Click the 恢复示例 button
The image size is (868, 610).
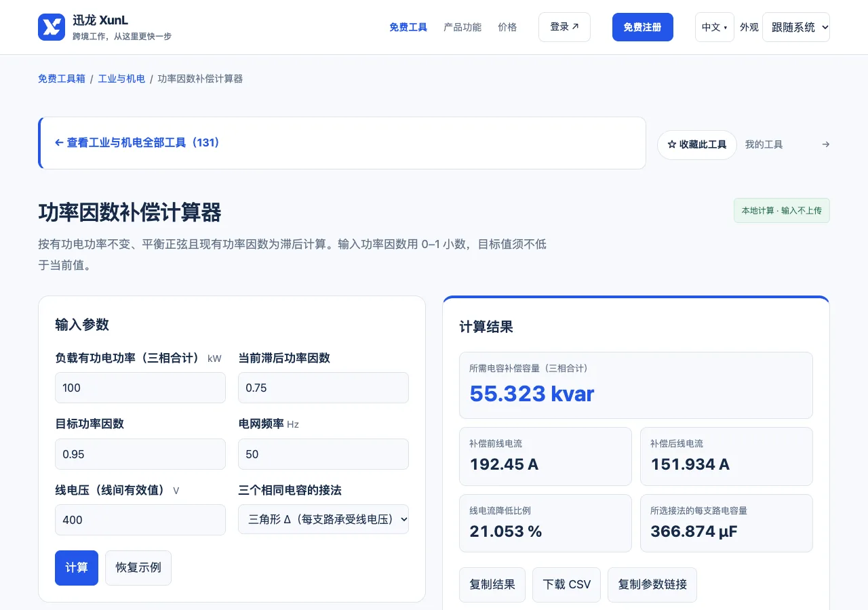[x=138, y=568]
